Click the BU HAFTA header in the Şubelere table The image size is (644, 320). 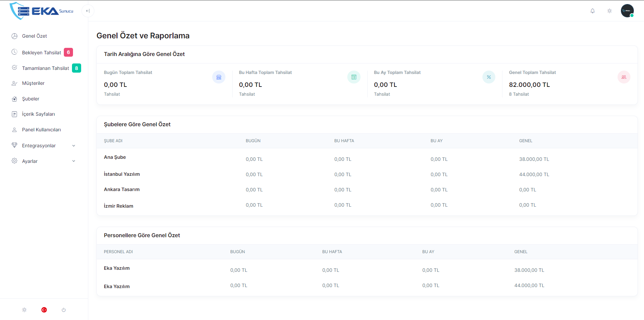pos(344,141)
